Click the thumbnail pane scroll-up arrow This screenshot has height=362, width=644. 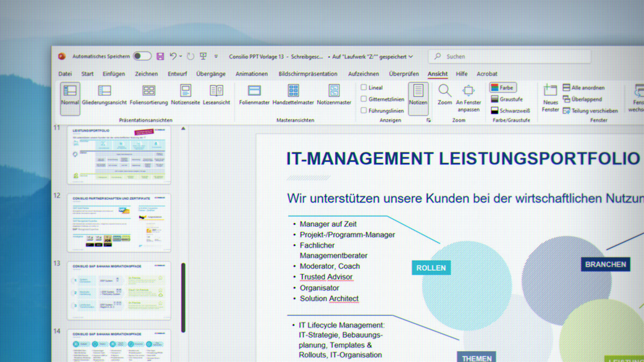click(183, 128)
